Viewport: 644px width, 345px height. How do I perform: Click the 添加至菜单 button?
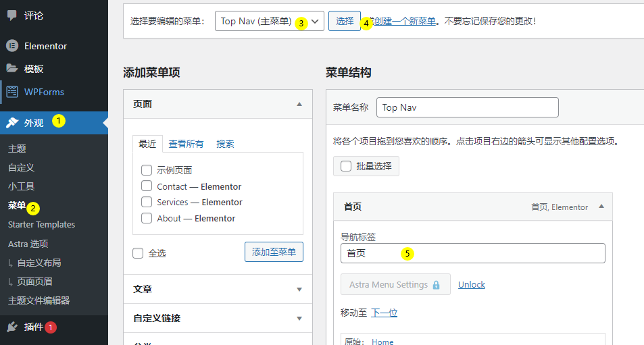tap(274, 252)
